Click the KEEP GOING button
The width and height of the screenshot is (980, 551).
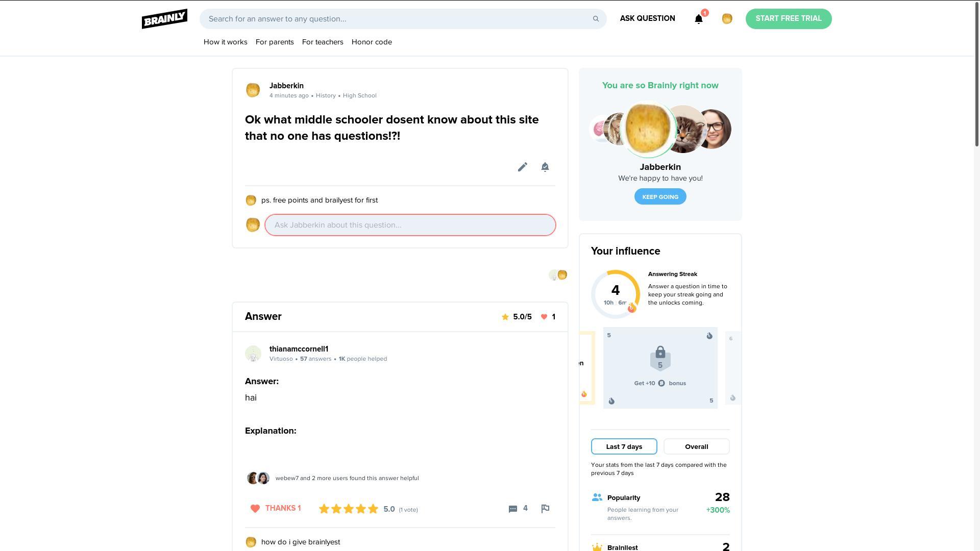click(660, 196)
